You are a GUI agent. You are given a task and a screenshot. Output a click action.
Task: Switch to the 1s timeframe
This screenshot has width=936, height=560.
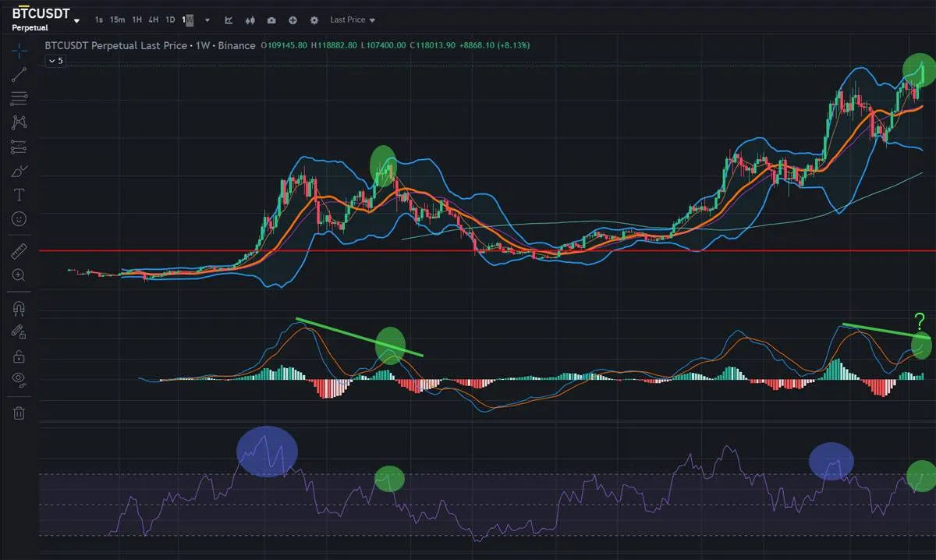[99, 19]
